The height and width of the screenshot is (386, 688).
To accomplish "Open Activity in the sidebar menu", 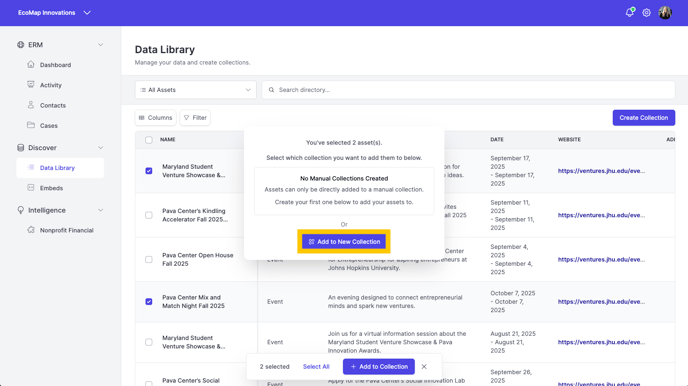I will point(50,85).
